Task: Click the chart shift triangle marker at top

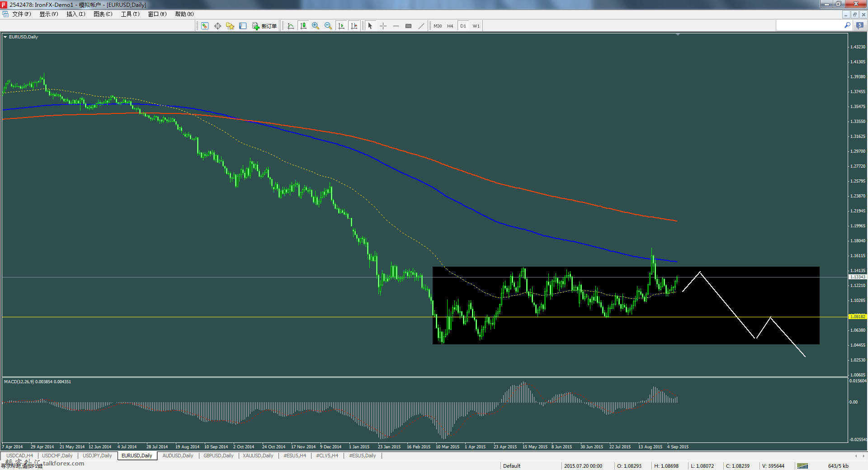Action: (678, 34)
